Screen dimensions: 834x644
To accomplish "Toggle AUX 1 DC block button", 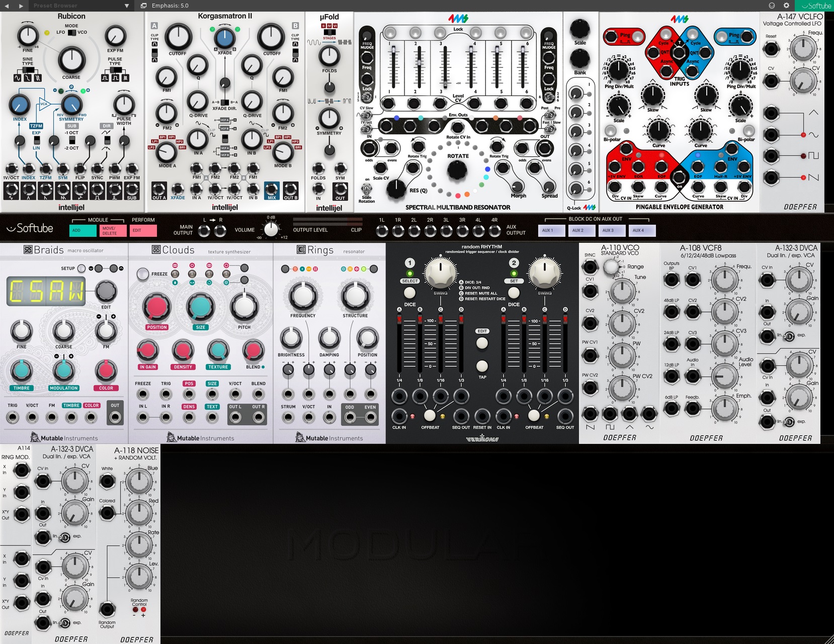I will 552,230.
